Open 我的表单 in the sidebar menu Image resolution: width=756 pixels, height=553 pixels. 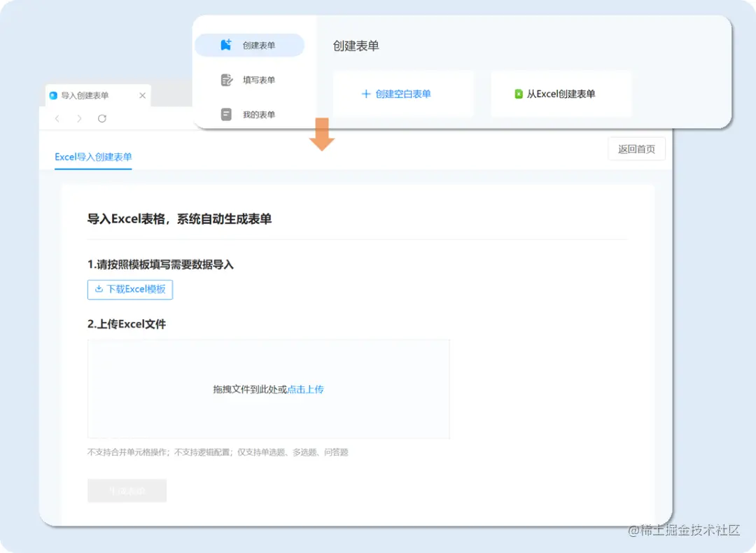[x=250, y=115]
